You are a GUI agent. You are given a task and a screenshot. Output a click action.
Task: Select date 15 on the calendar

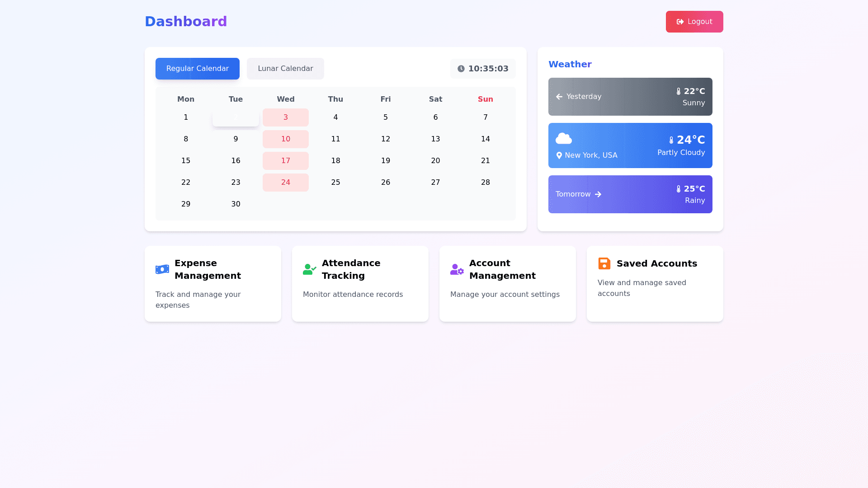point(186,160)
